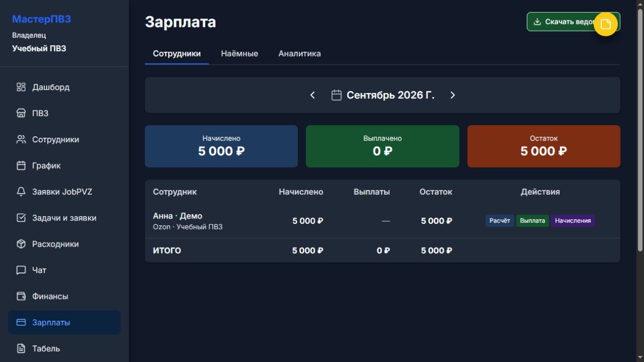Click the Учебный ПВЗ name in sidebar header

click(x=39, y=49)
